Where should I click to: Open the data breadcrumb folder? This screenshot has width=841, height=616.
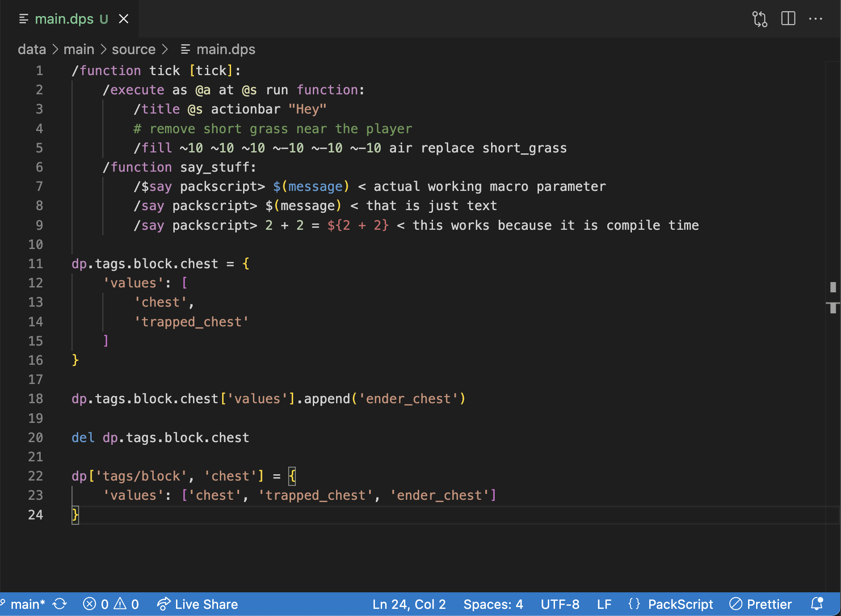point(32,49)
